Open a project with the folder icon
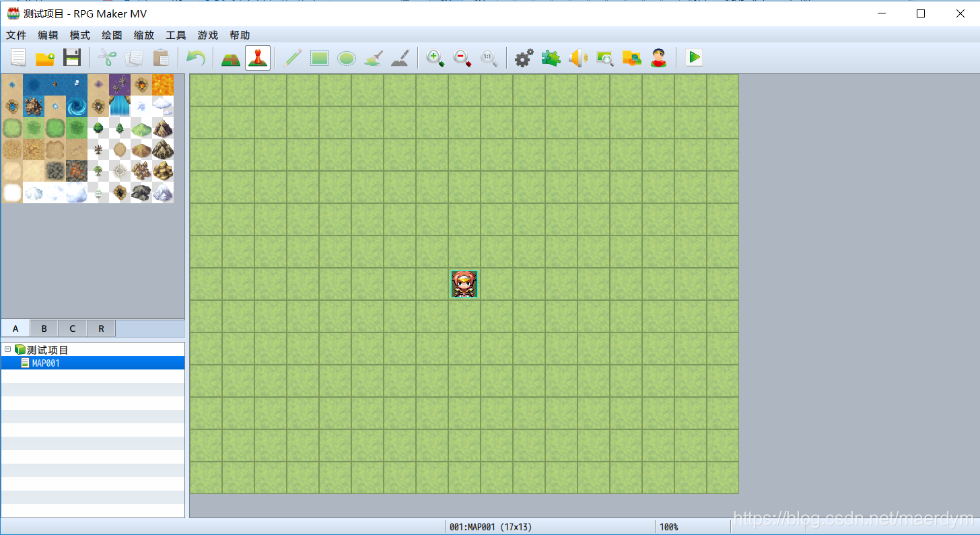The image size is (980, 535). (44, 58)
